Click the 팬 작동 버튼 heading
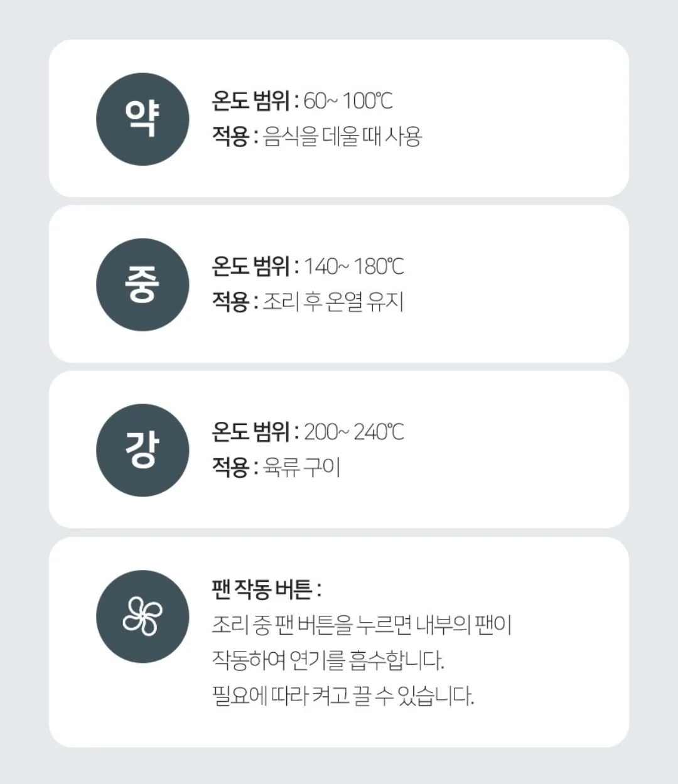The image size is (678, 784). 267,589
